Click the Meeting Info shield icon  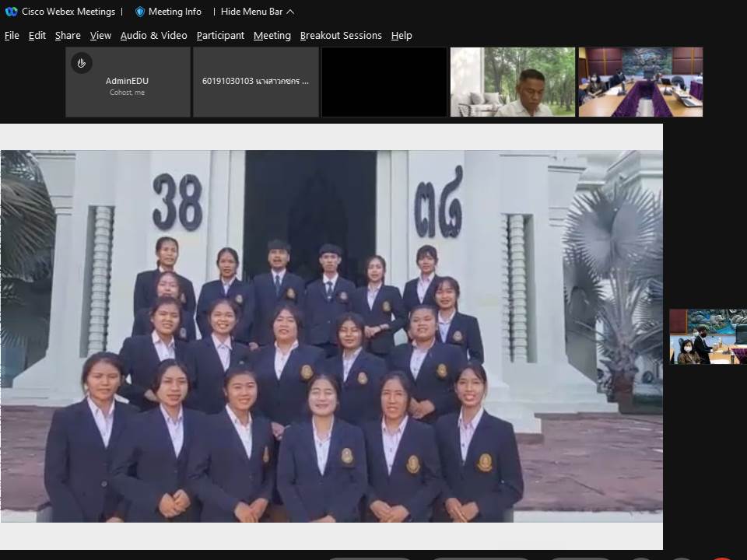tap(140, 12)
